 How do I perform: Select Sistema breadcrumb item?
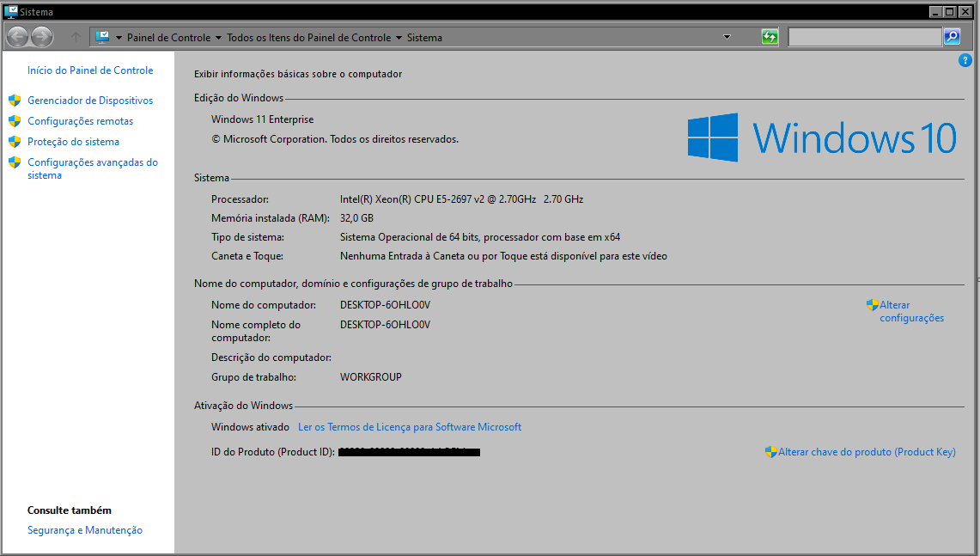424,38
